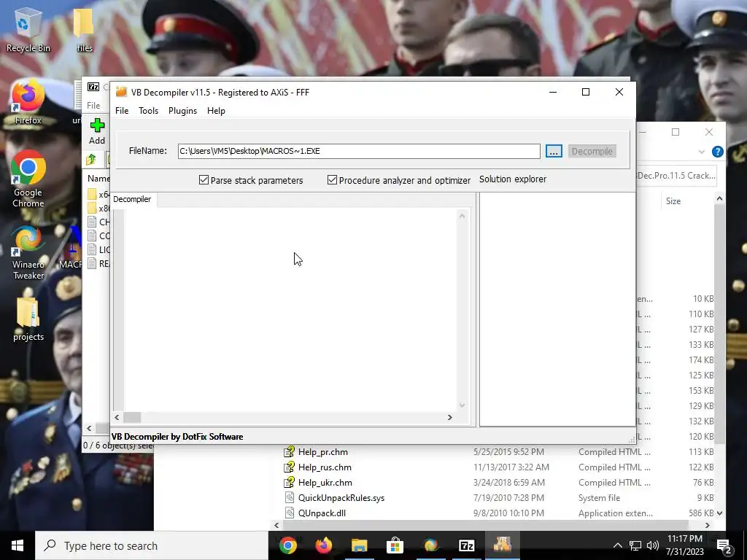Click the Explorer horizontal scroll right arrow
747x560 pixels.
coord(708,525)
